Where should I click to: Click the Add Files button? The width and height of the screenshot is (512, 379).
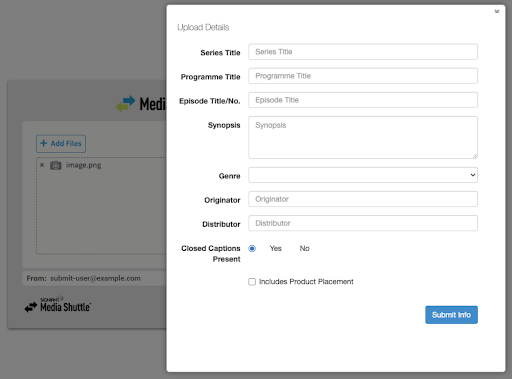click(x=61, y=144)
